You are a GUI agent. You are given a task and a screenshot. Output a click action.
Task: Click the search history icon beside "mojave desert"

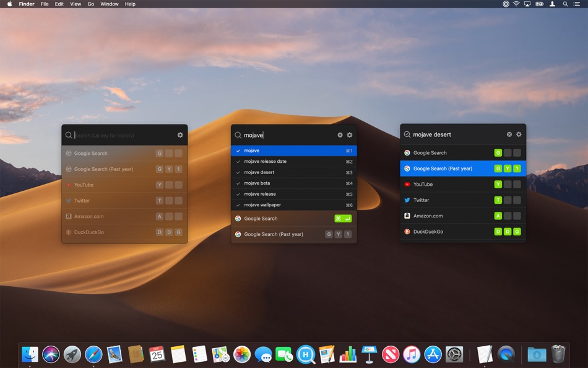point(407,134)
